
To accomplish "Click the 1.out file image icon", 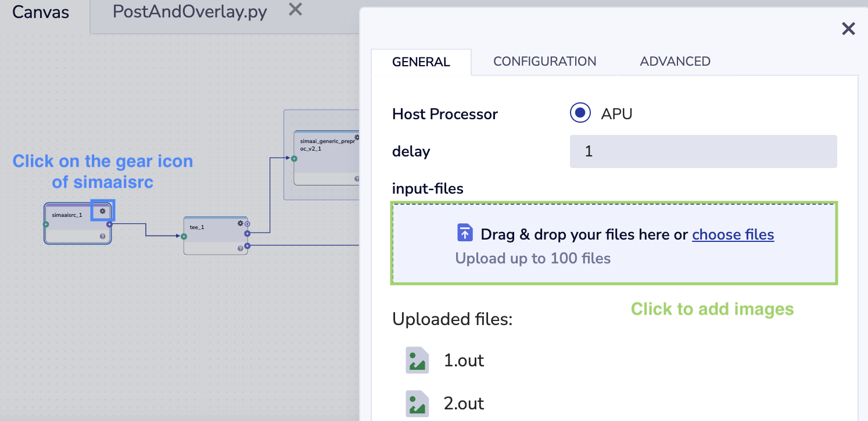I will (417, 361).
